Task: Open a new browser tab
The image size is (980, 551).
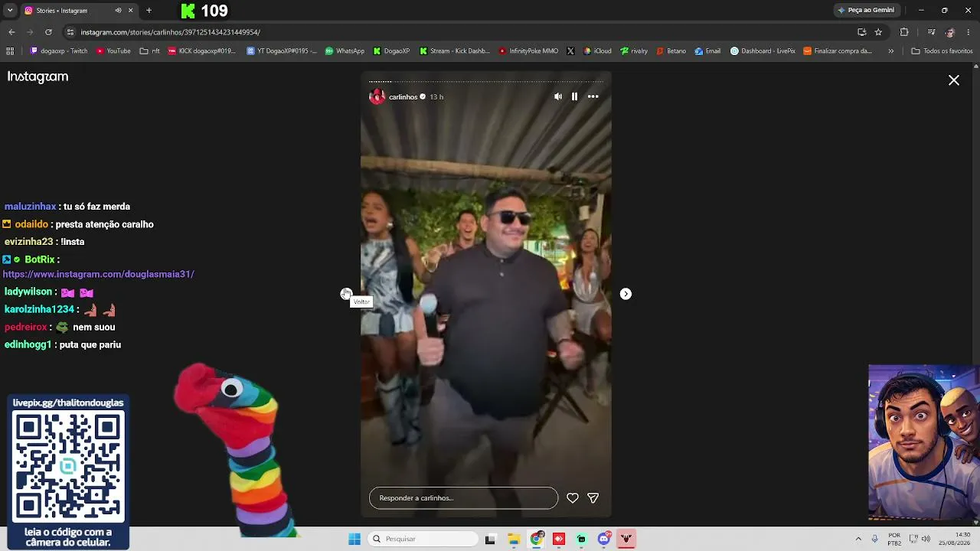Action: pos(149,11)
